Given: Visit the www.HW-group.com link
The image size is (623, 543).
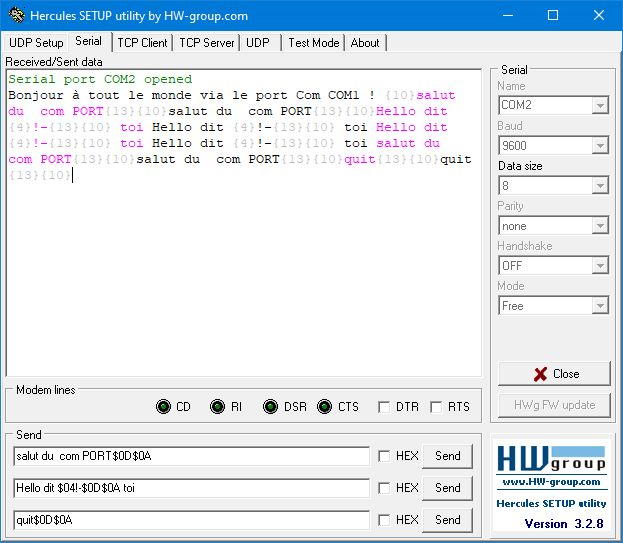Looking at the screenshot, I should (553, 483).
